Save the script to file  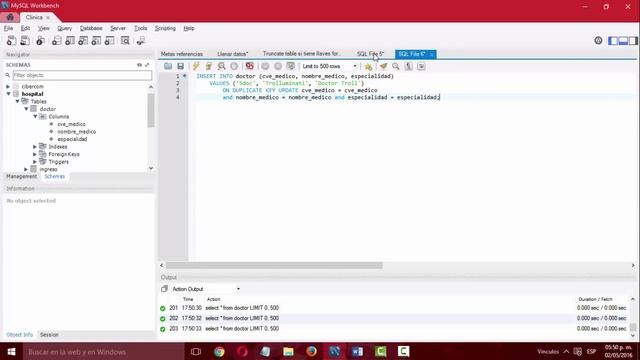pos(180,66)
